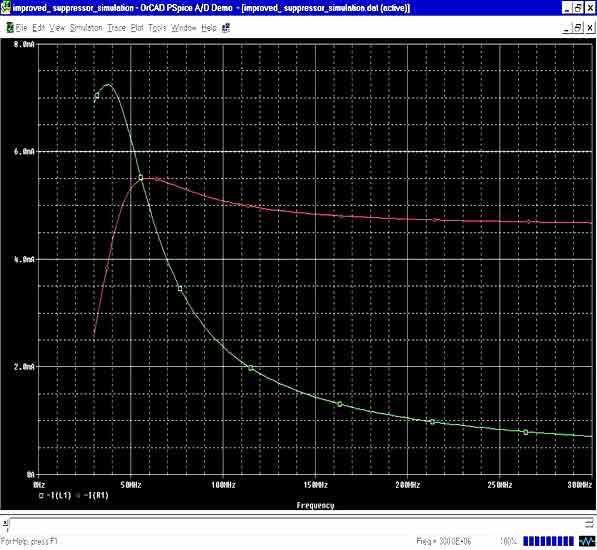This screenshot has width=597, height=550.
Task: Close the output pane with small x
Action: (x=5, y=523)
